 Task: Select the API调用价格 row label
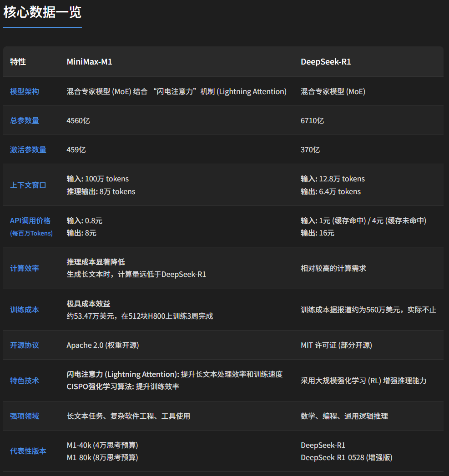tap(30, 220)
